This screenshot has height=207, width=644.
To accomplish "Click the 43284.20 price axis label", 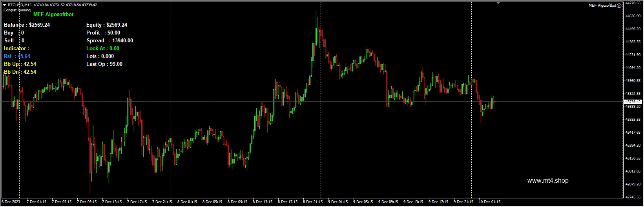I will (x=633, y=145).
